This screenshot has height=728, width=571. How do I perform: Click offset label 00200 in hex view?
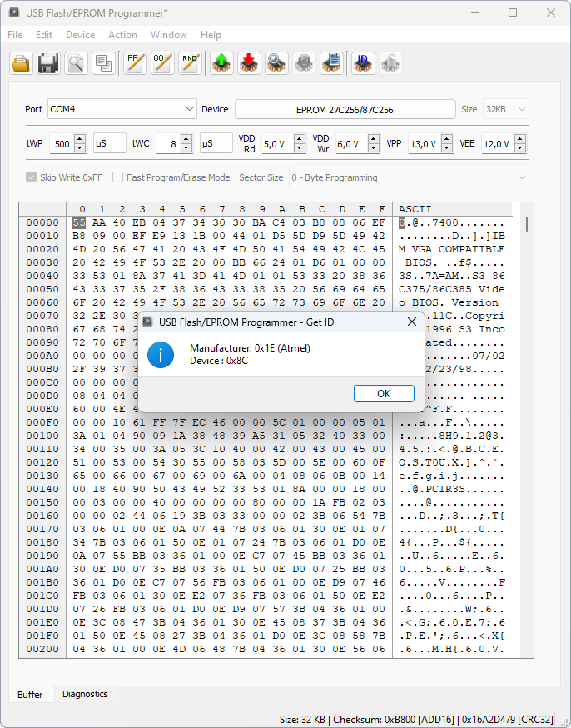pos(42,649)
